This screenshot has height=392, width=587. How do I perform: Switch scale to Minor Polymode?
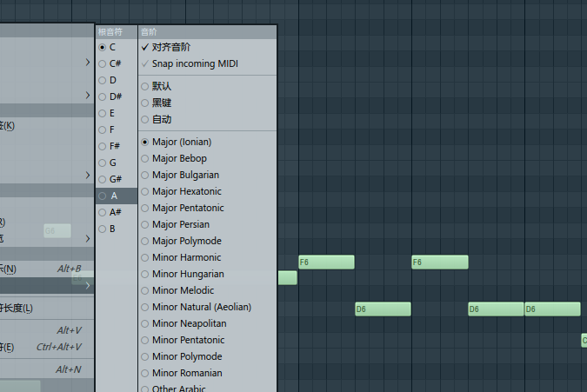(207, 356)
